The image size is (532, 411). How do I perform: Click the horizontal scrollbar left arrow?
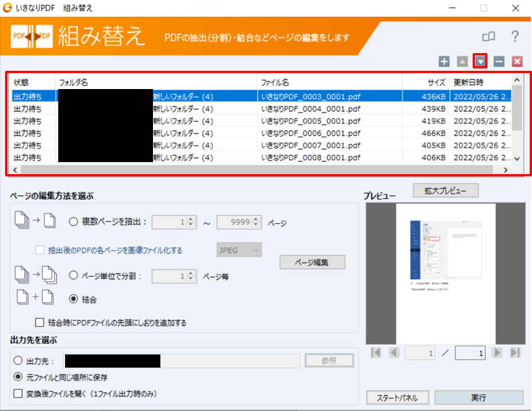pyautogui.click(x=15, y=170)
